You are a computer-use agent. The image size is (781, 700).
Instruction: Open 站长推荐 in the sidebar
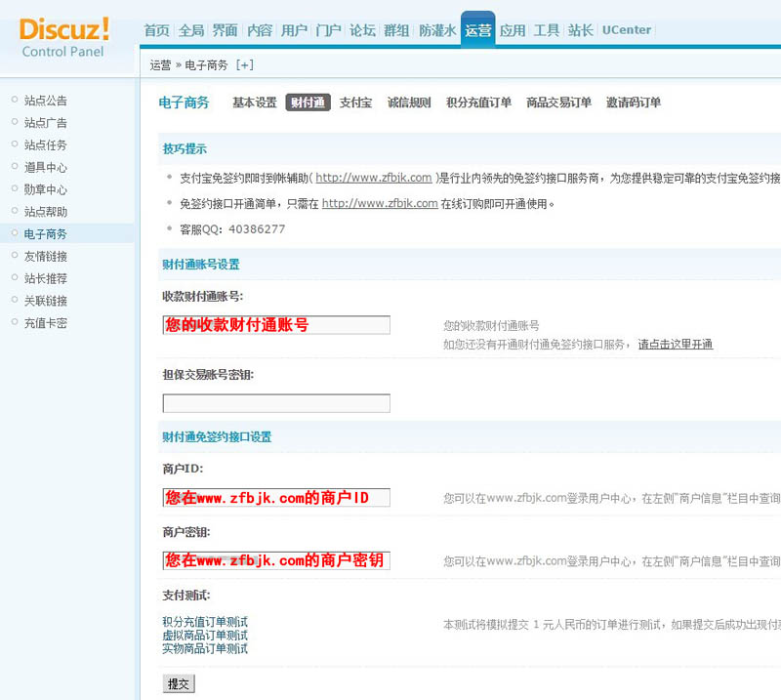pyautogui.click(x=45, y=278)
